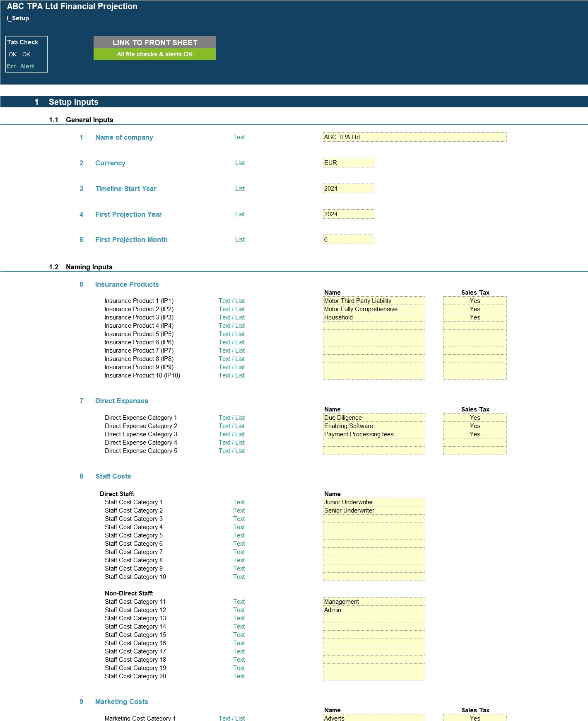Select empty Direct Expense Category 4 name cell
Viewport: 588px width, 721px height.
374,443
